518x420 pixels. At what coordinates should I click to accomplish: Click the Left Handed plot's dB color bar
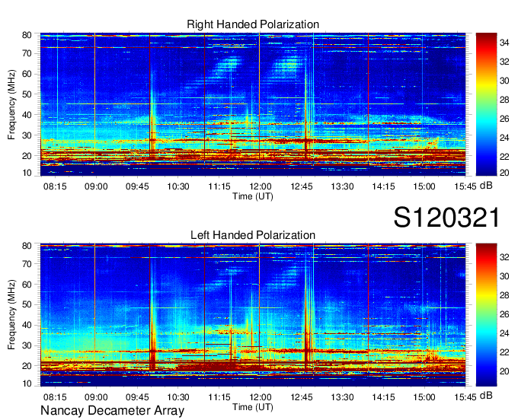pyautogui.click(x=486, y=314)
